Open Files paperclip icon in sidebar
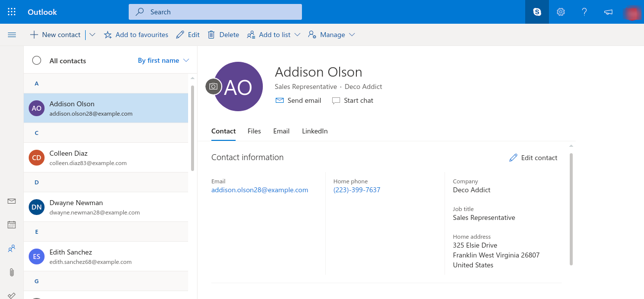The image size is (644, 299). click(x=12, y=272)
